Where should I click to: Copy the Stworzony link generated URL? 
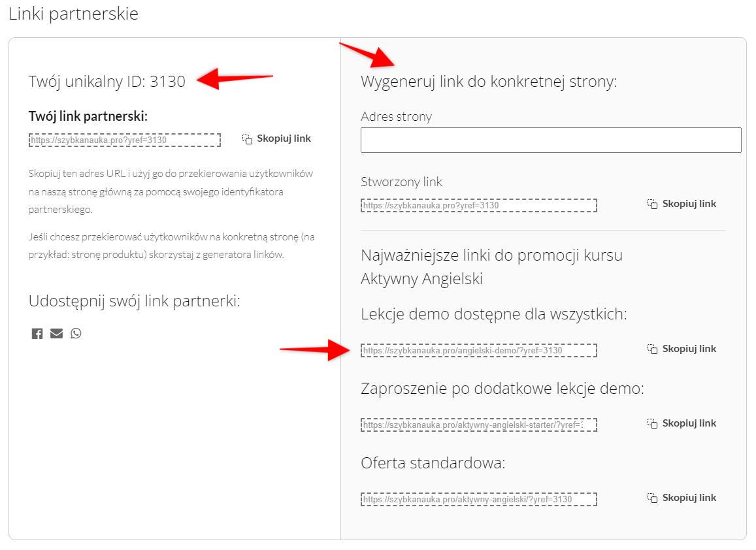tap(682, 204)
